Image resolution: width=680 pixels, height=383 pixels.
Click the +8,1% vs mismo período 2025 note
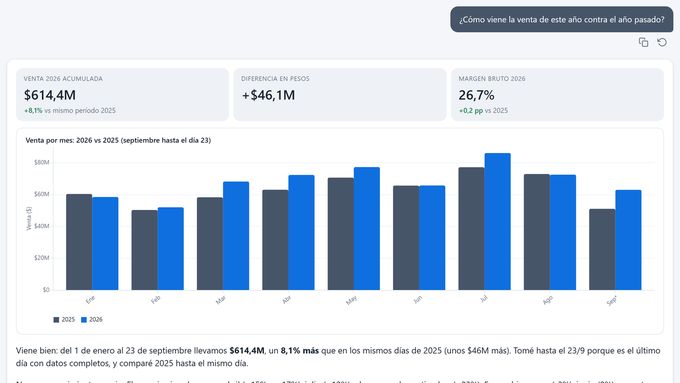pos(70,111)
